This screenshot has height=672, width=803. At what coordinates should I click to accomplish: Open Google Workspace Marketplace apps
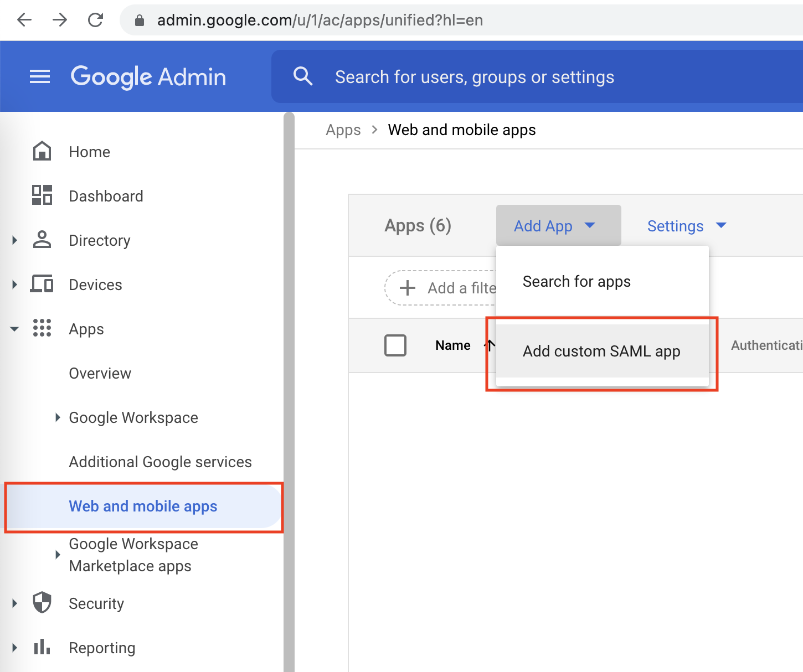(133, 555)
